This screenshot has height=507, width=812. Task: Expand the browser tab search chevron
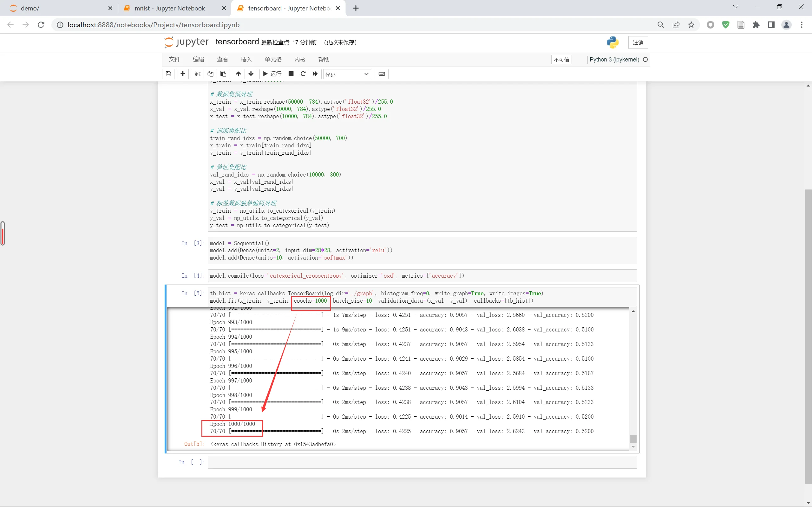tap(736, 7)
